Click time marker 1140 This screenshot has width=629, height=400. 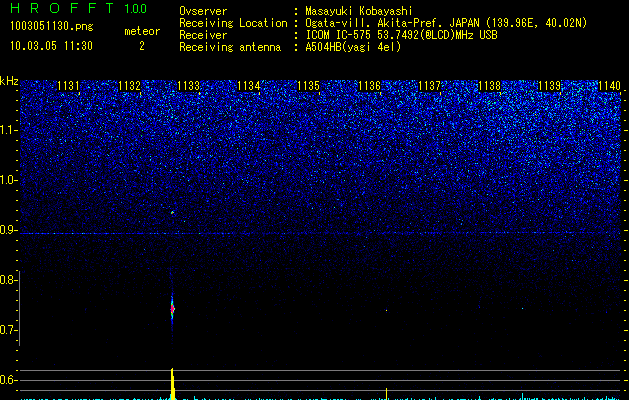610,86
